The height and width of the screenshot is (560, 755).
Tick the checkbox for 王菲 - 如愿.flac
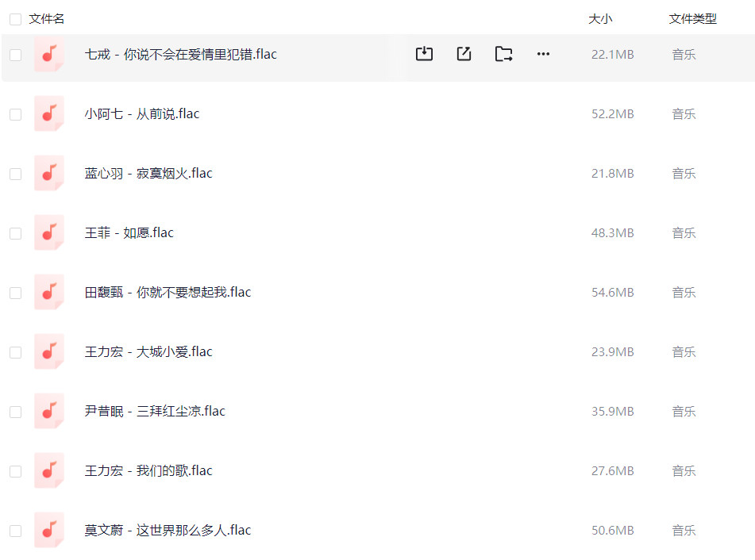[x=16, y=233]
